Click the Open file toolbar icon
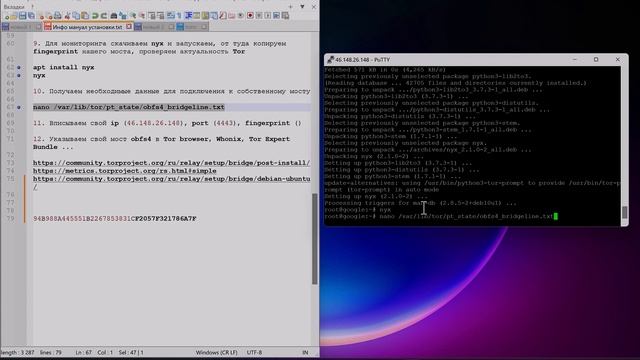The image size is (640, 360). (13, 16)
